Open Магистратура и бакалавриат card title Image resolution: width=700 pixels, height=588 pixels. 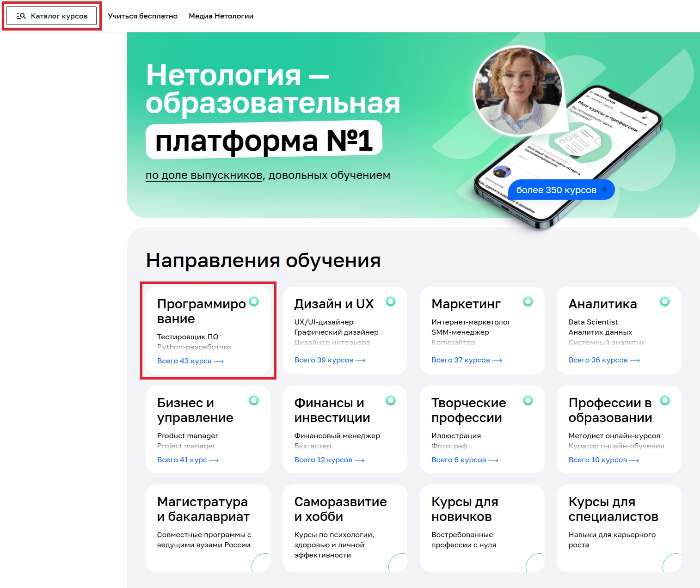203,509
